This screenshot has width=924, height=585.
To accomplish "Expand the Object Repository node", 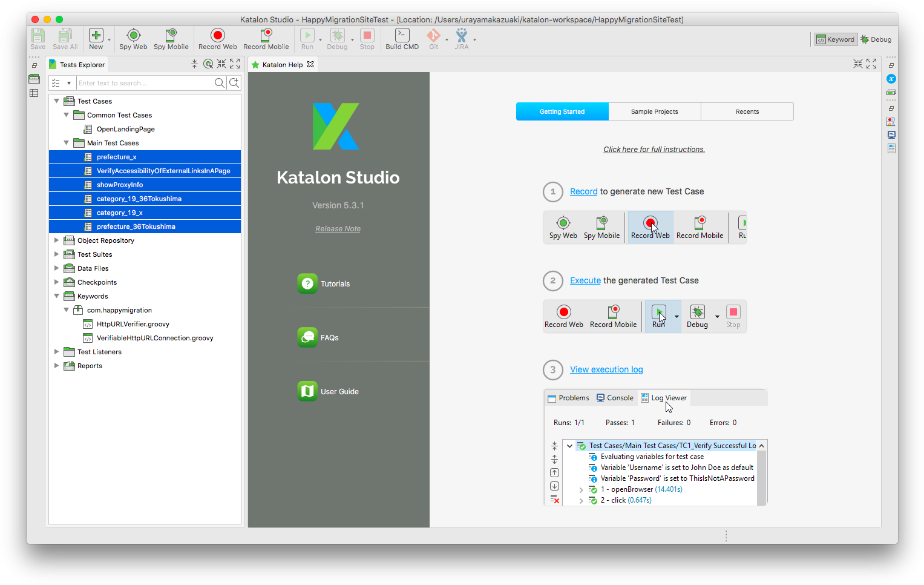I will click(57, 240).
